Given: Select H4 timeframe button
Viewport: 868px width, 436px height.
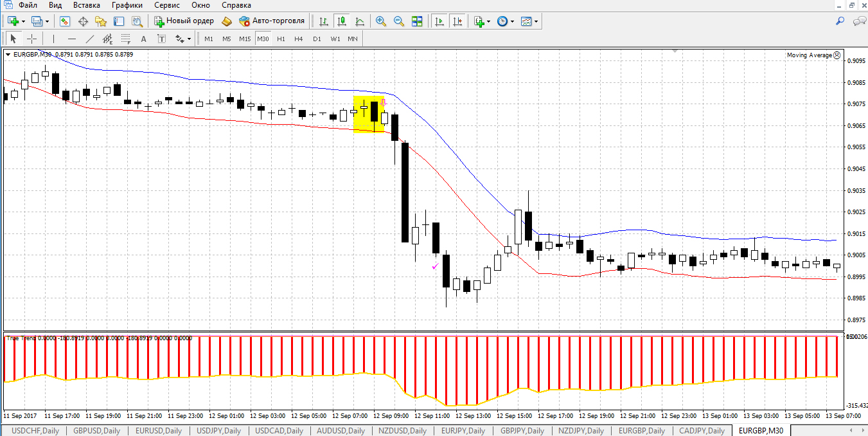Looking at the screenshot, I should pos(299,39).
